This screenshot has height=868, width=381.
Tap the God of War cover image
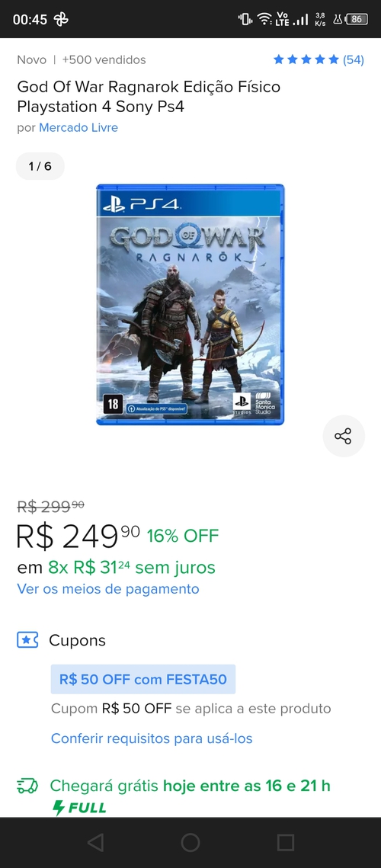point(190,305)
